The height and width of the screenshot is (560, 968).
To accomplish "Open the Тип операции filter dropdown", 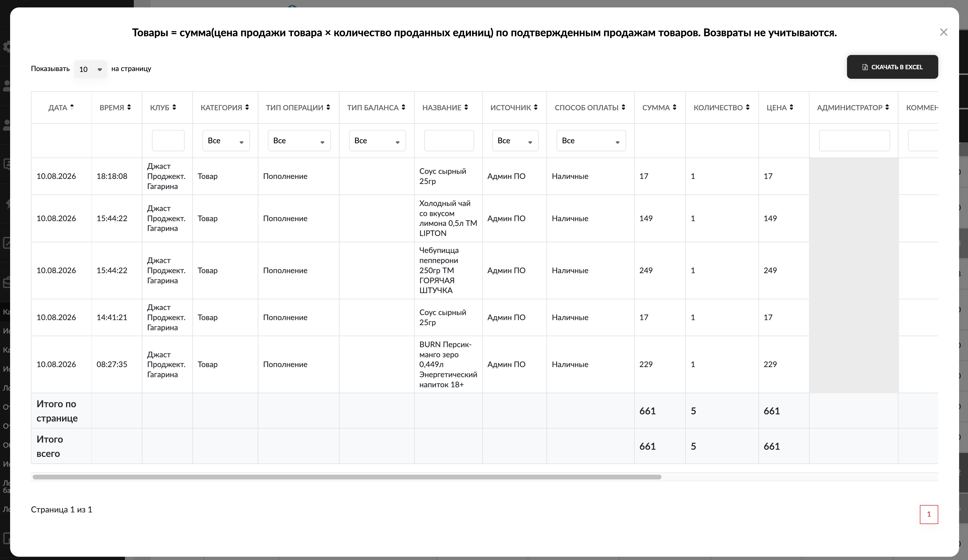I will pos(299,141).
